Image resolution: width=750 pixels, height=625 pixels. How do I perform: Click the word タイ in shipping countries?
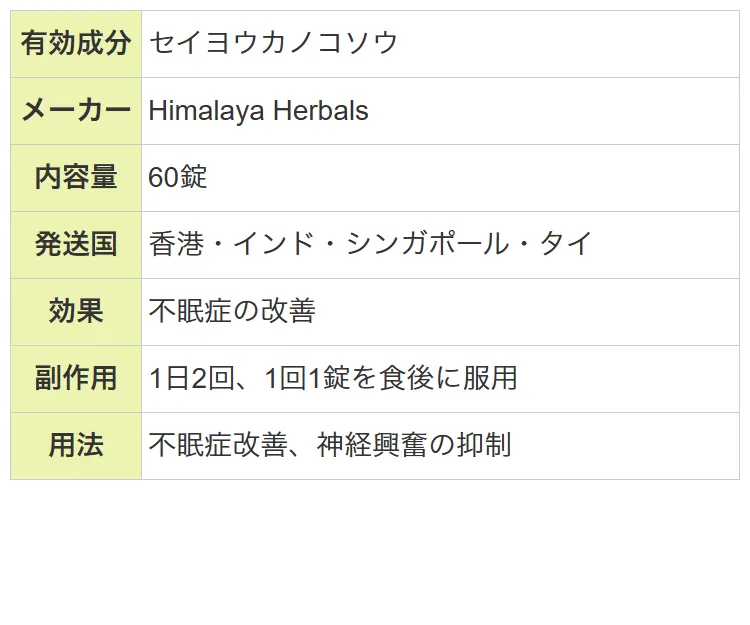566,244
